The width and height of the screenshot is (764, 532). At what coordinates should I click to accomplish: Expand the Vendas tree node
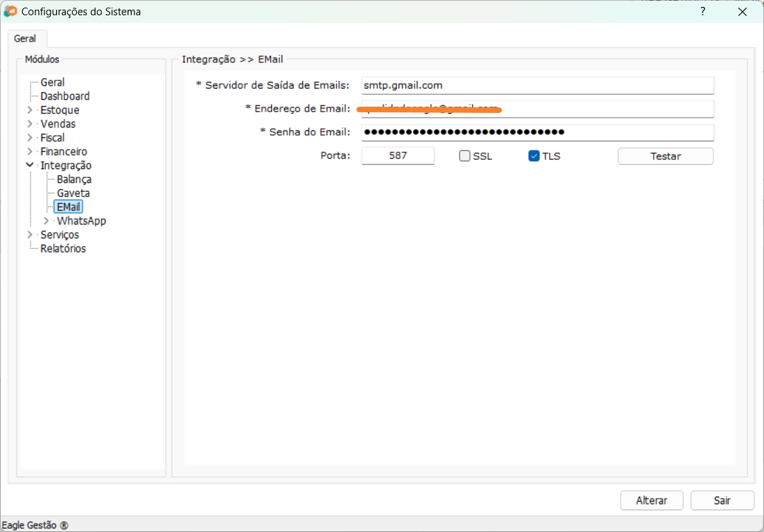[x=30, y=123]
